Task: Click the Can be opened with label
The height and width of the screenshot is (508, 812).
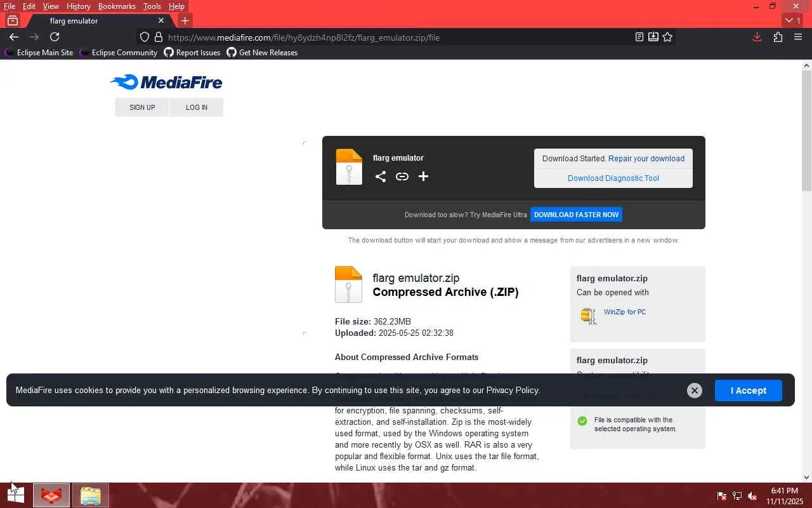Action: 613,293
